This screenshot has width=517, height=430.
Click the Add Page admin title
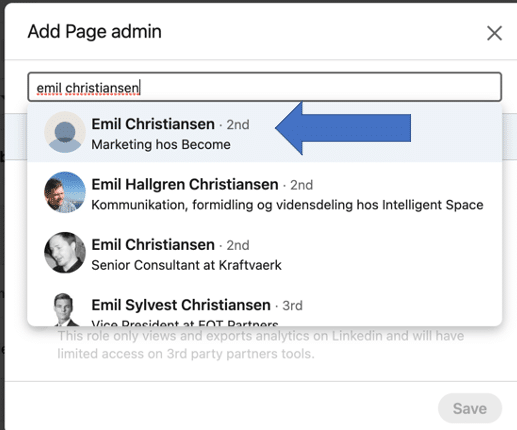[95, 32]
